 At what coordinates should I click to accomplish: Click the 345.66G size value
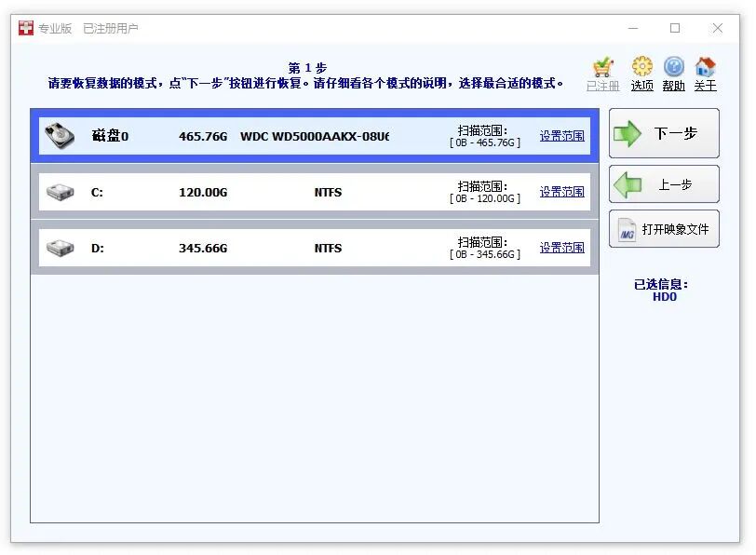203,249
